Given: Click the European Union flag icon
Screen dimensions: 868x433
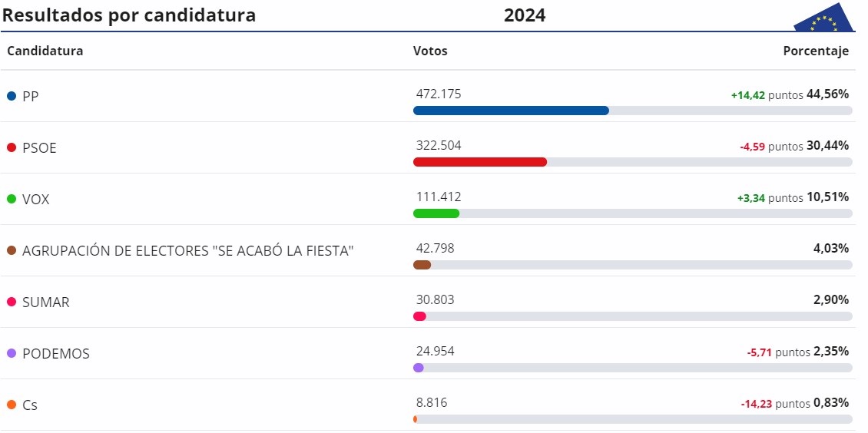Looking at the screenshot, I should (x=825, y=18).
